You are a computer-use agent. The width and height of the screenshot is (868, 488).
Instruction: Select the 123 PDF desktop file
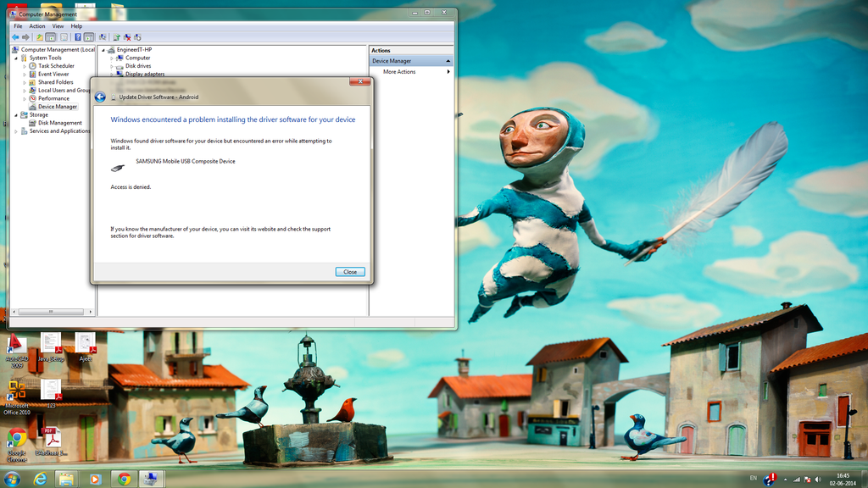[x=51, y=394]
